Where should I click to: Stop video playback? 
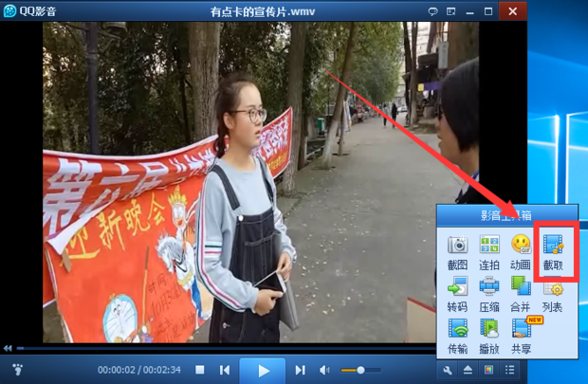click(x=199, y=370)
